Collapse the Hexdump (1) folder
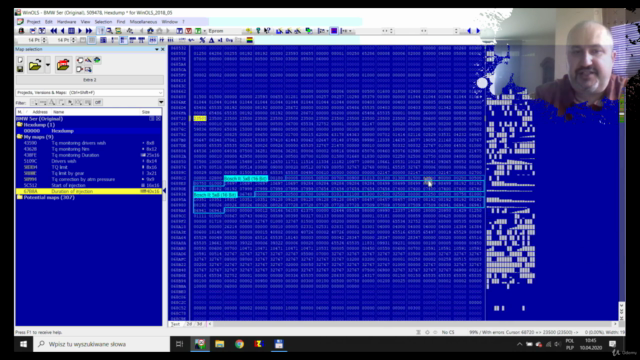Image resolution: width=640 pixels, height=360 pixels. [x=19, y=124]
